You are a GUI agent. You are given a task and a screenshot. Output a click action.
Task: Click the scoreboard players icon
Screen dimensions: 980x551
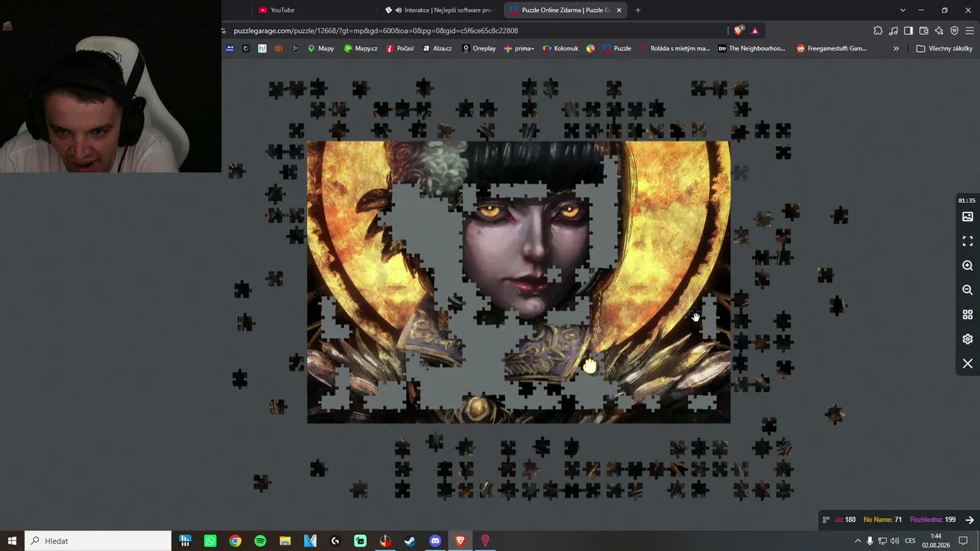tap(826, 520)
